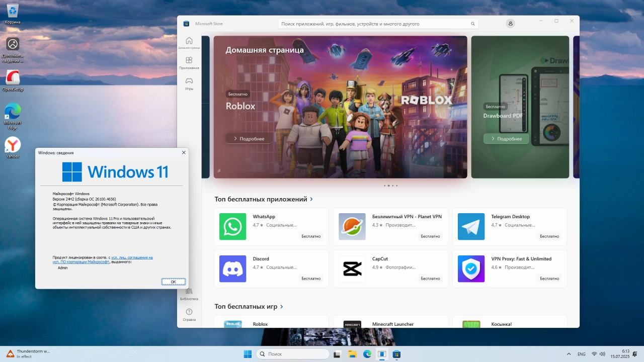Click the Drawboard PDF "Подробнее" button
Viewport: 644px width, 362px height.
click(x=506, y=138)
